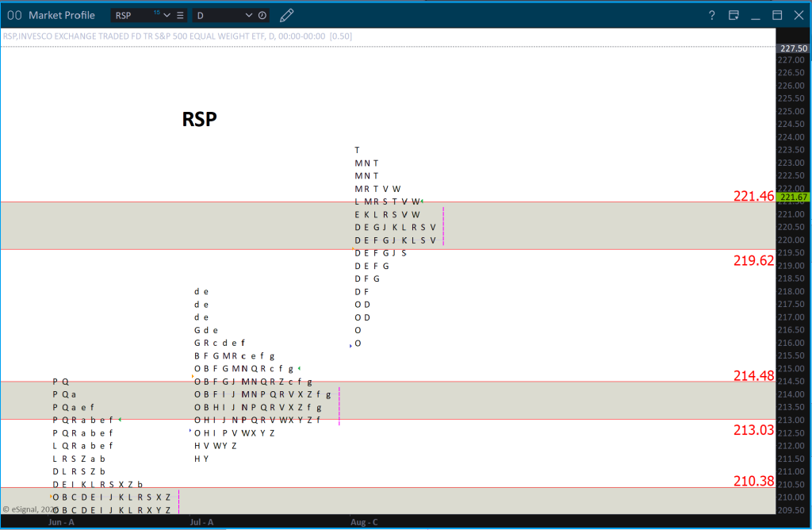The height and width of the screenshot is (530, 812).
Task: Expand the D interval dropdown arrow
Action: click(x=248, y=15)
